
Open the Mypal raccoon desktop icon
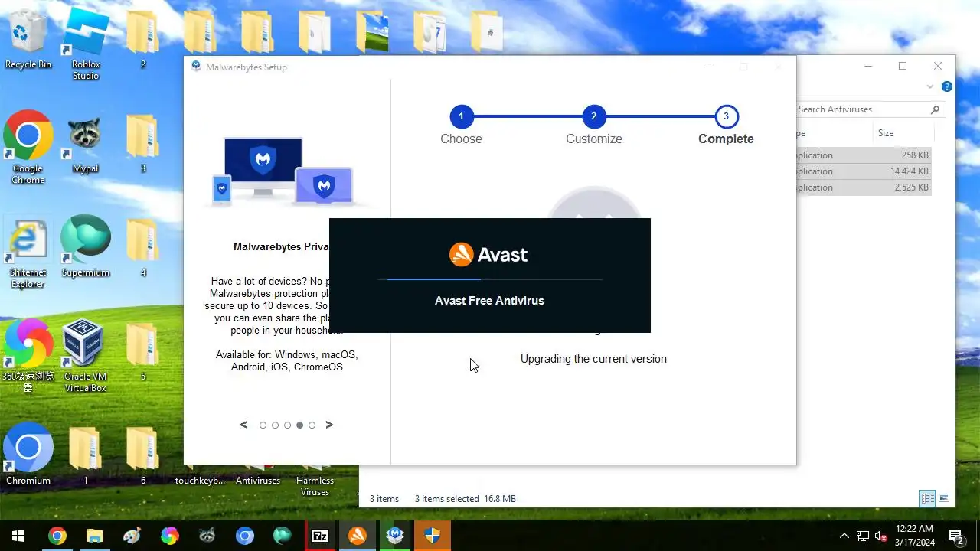point(86,142)
